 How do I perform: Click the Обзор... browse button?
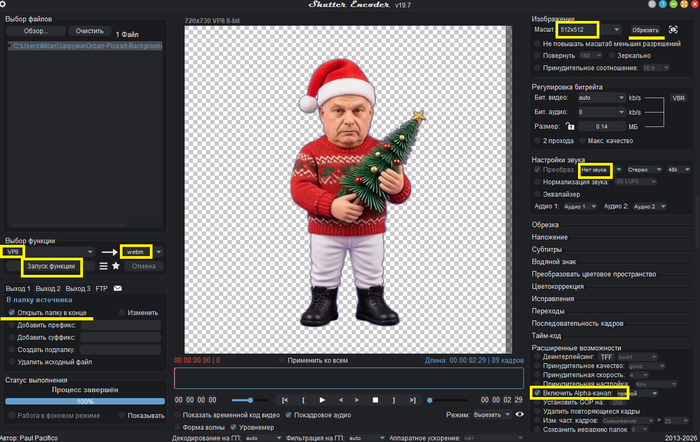36,31
